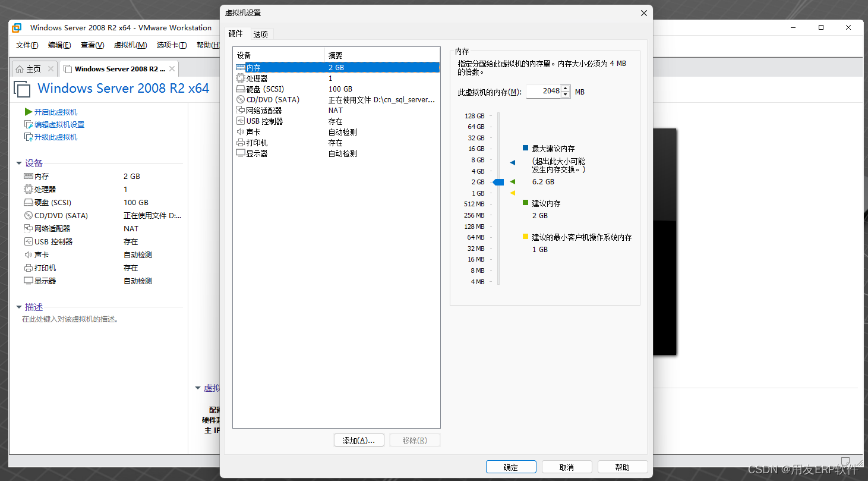
Task: Click 帮助 button in settings dialog
Action: (623, 467)
